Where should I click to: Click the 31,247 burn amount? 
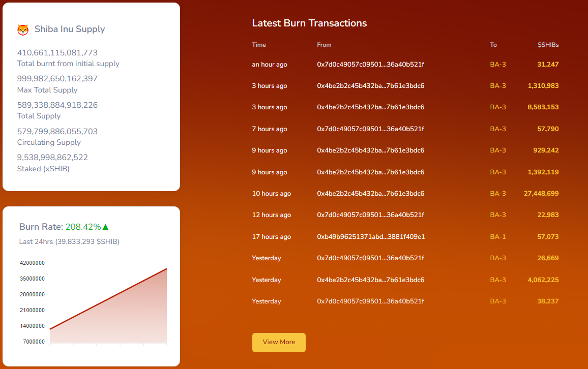point(548,65)
